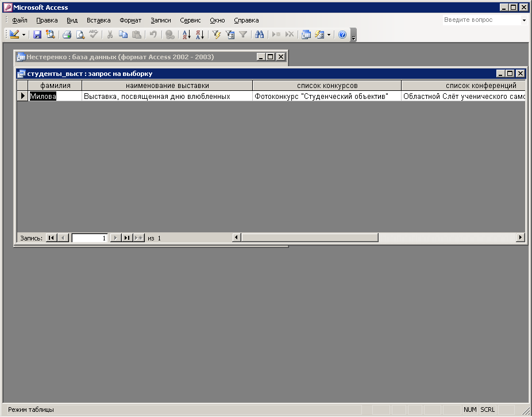
Task: Open the View mode dropdown arrow
Action: 24,35
